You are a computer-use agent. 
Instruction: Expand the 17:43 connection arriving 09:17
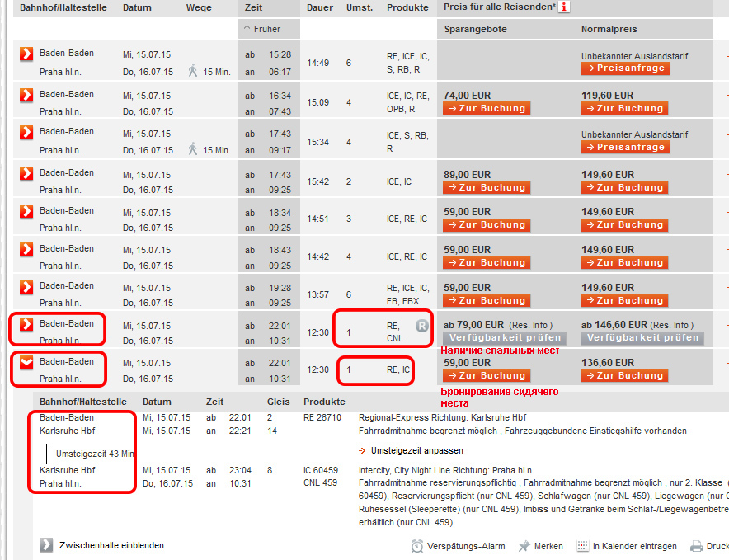coord(26,132)
